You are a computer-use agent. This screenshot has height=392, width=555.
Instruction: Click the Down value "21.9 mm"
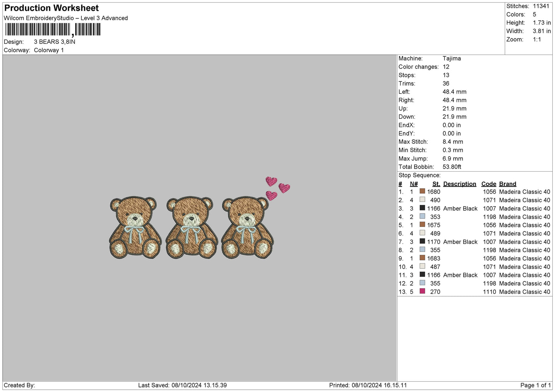(x=454, y=117)
